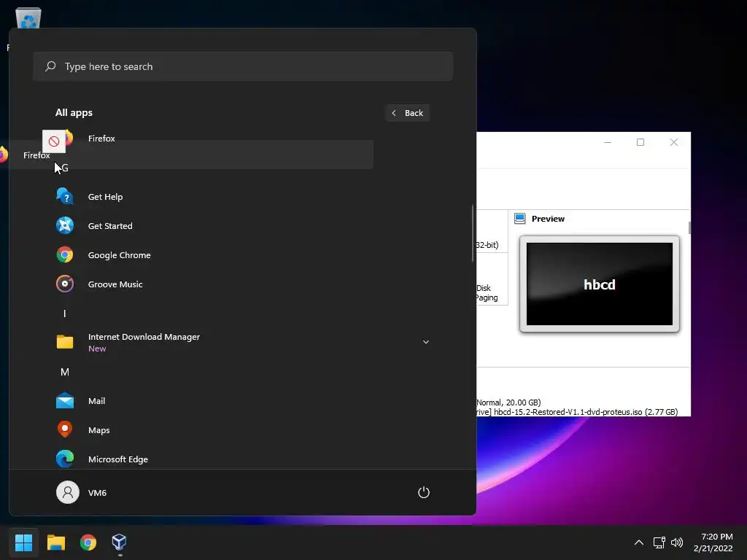Close the VirtualBox window
This screenshot has width=747, height=560.
click(673, 142)
